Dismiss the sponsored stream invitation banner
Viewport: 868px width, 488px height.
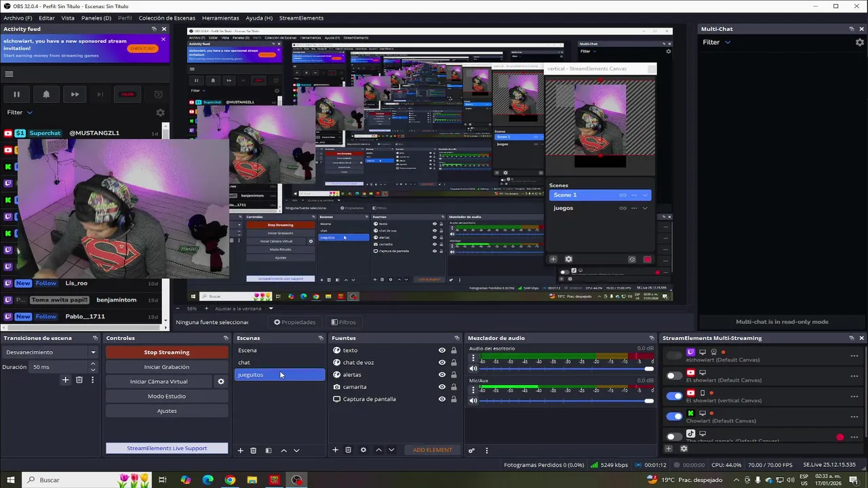click(163, 39)
